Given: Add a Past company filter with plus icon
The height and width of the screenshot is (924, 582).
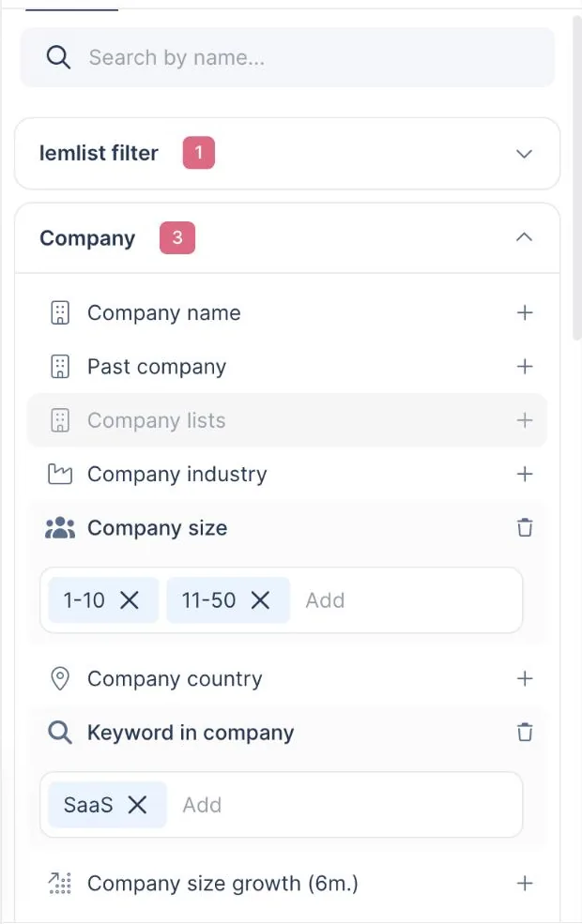Looking at the screenshot, I should [524, 366].
